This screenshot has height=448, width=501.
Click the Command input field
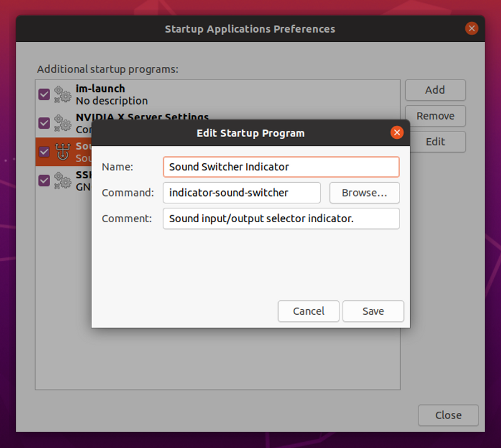[242, 193]
